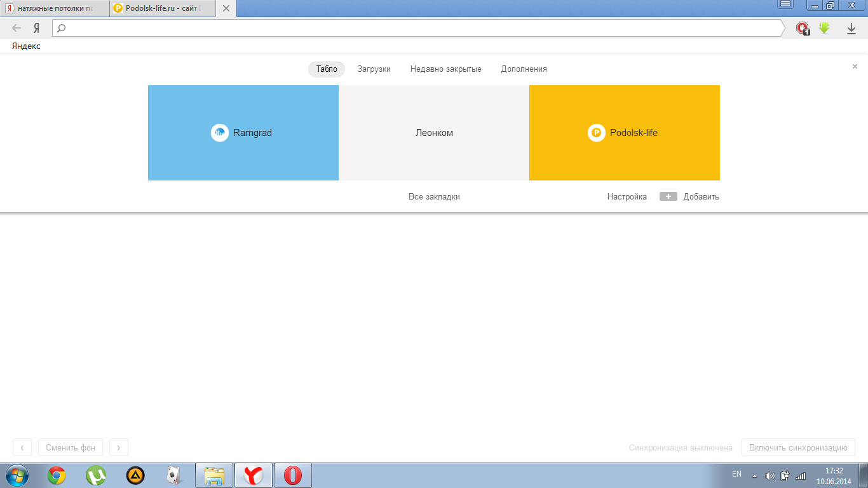Open the browser menu hamburger button
This screenshot has height=488, width=868.
(x=785, y=4)
